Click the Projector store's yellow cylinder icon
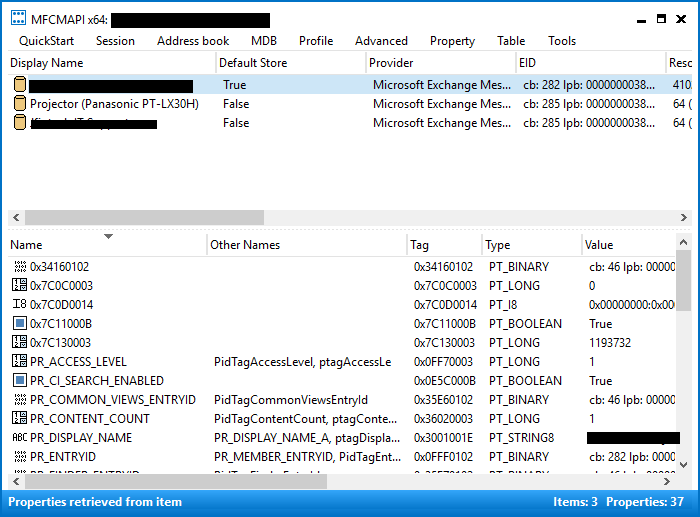This screenshot has height=517, width=700. [x=20, y=103]
